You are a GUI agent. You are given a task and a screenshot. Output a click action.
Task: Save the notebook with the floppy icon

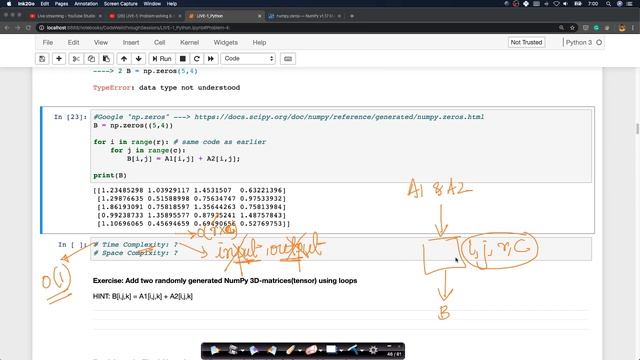pyautogui.click(x=42, y=59)
